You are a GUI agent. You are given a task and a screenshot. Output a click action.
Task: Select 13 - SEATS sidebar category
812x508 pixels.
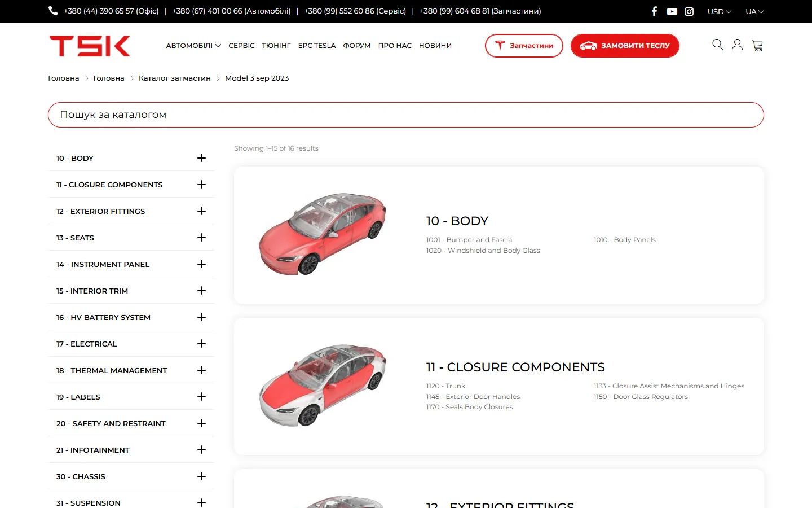coord(75,238)
